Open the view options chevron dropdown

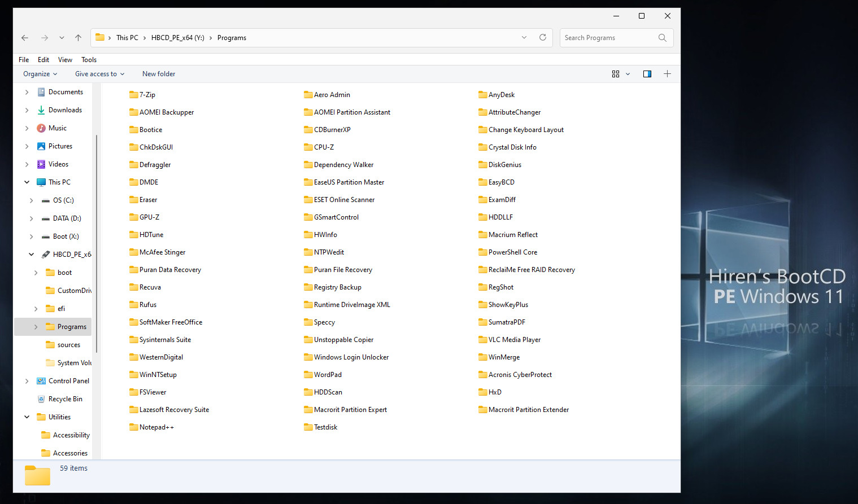coord(628,73)
